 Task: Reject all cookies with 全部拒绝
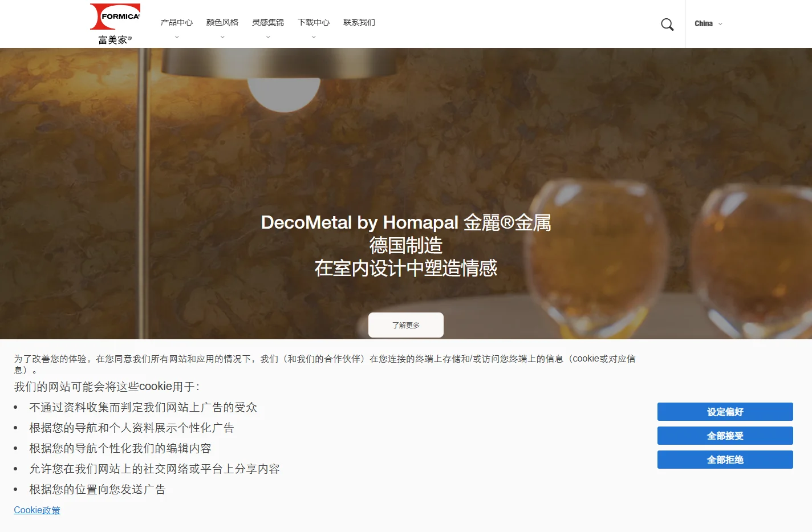pyautogui.click(x=725, y=460)
